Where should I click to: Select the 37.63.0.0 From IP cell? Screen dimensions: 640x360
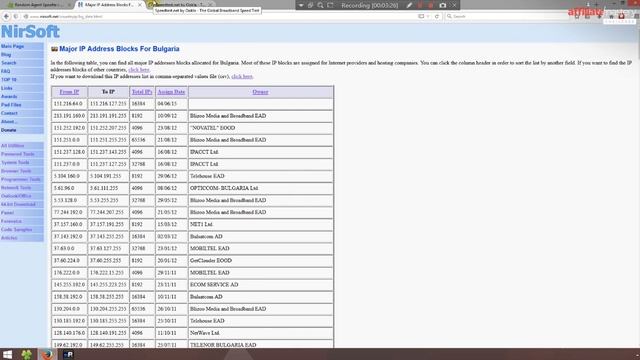click(69, 248)
